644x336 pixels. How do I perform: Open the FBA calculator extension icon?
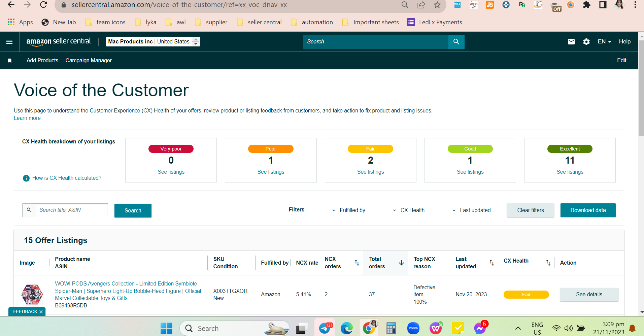point(457,5)
